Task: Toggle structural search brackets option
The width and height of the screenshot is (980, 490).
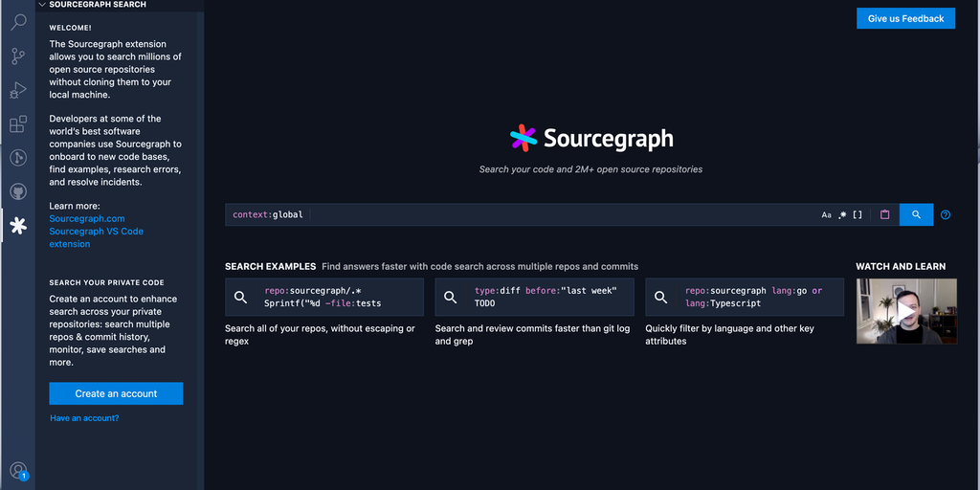Action: pos(857,215)
